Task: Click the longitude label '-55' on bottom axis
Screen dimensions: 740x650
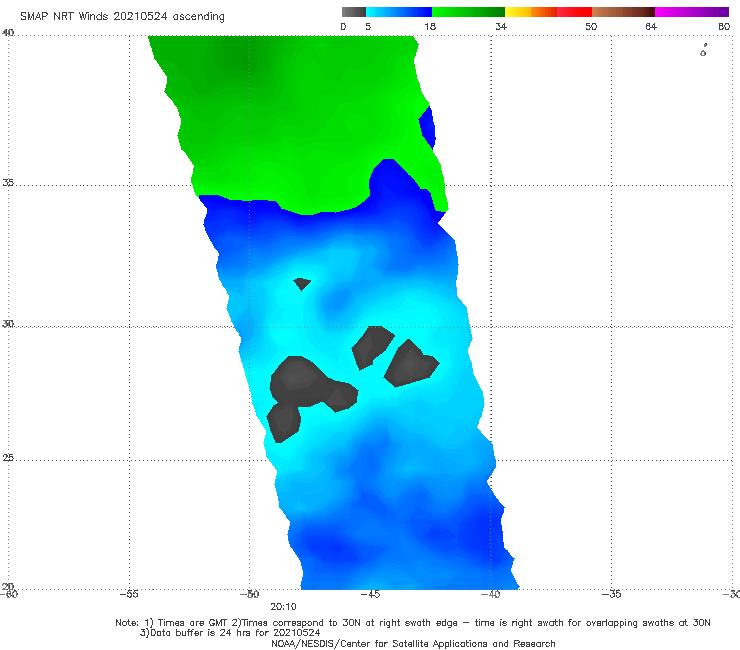Action: (129, 594)
